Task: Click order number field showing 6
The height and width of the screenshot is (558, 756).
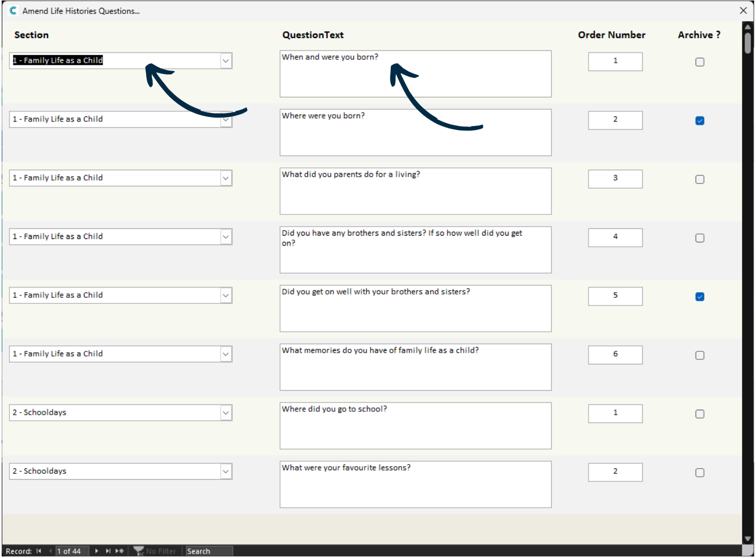Action: (615, 355)
